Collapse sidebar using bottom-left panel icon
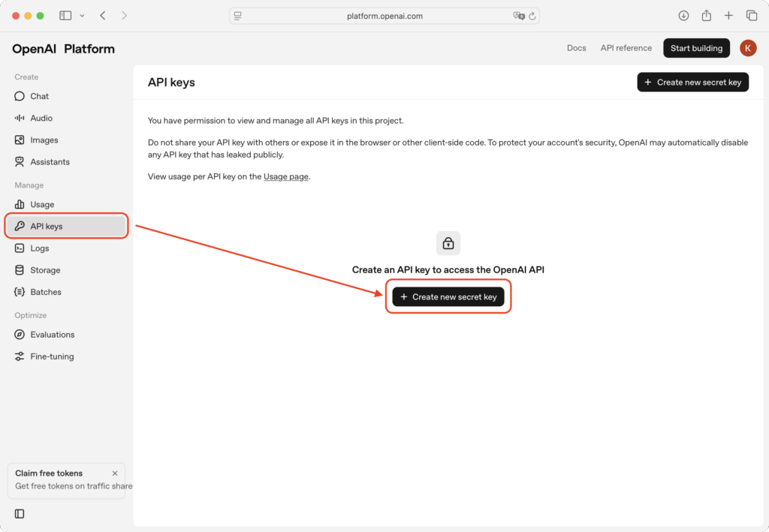The width and height of the screenshot is (769, 532). (20, 513)
